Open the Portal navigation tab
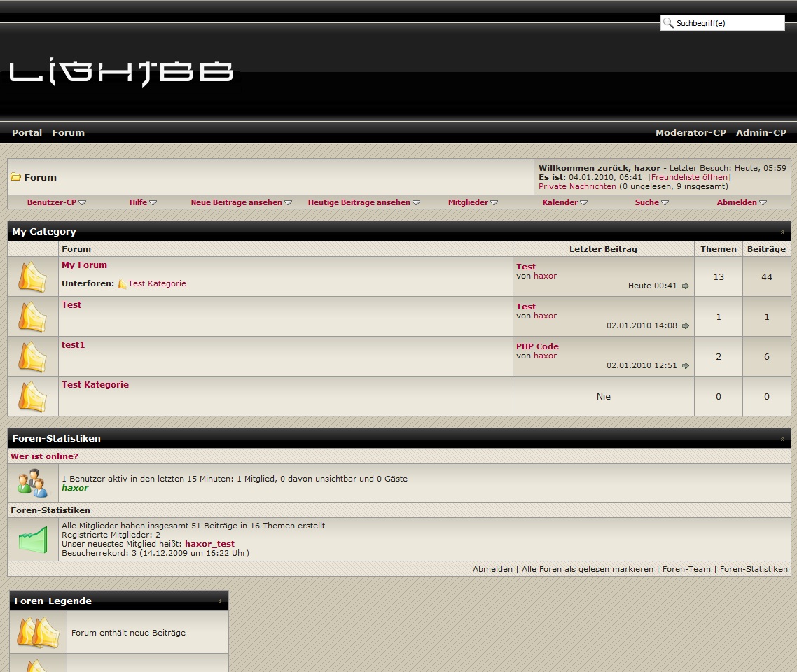797x672 pixels. (x=27, y=132)
